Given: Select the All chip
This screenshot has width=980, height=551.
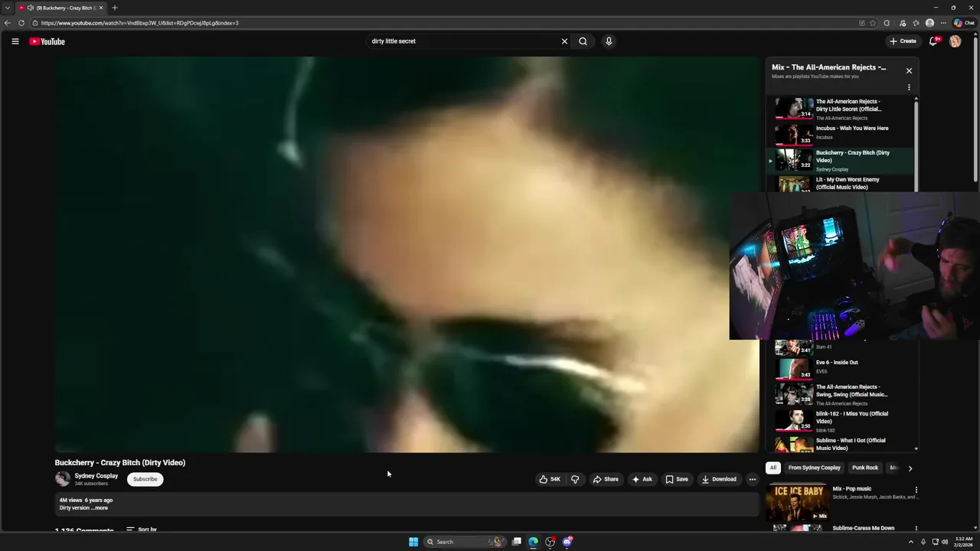Looking at the screenshot, I should click(773, 468).
